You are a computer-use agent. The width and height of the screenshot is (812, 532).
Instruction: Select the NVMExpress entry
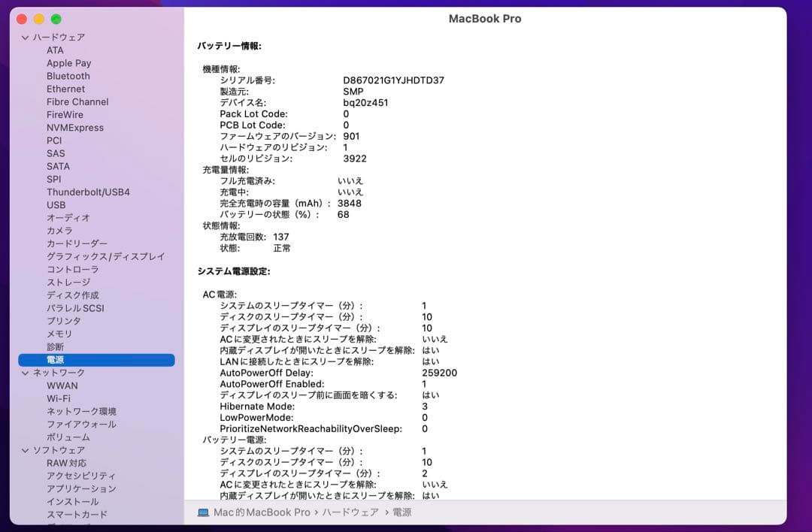77,127
